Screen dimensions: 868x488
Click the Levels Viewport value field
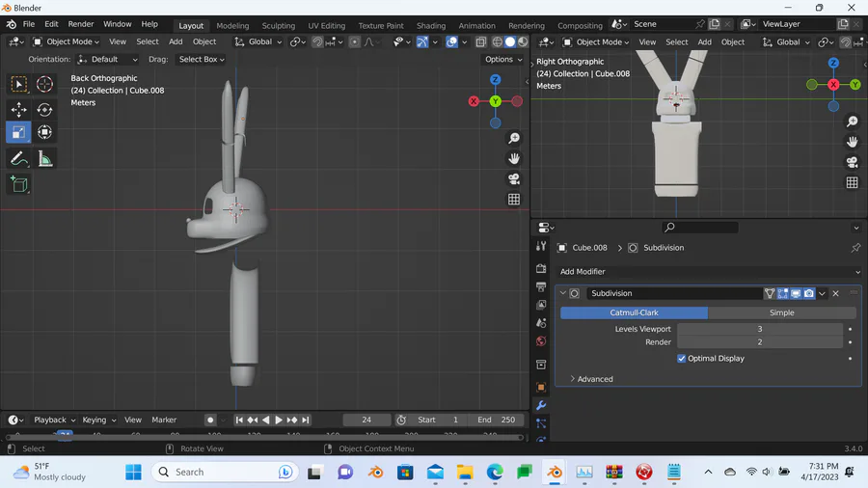759,329
